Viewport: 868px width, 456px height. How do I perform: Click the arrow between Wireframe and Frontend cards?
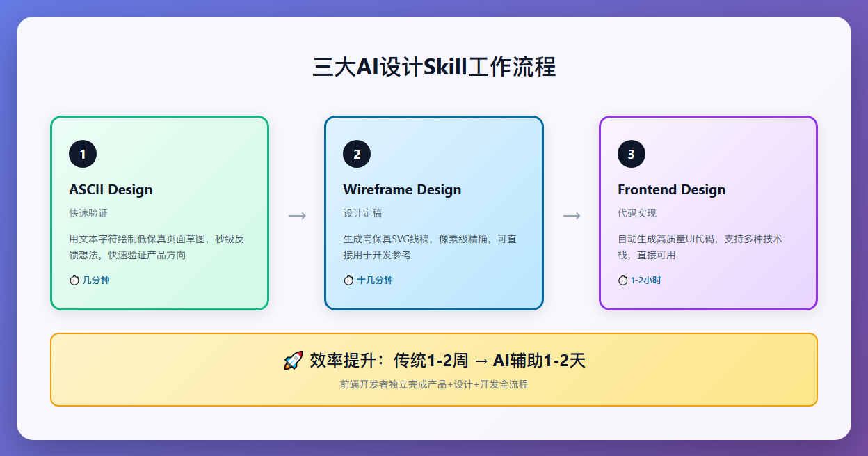[x=571, y=216]
